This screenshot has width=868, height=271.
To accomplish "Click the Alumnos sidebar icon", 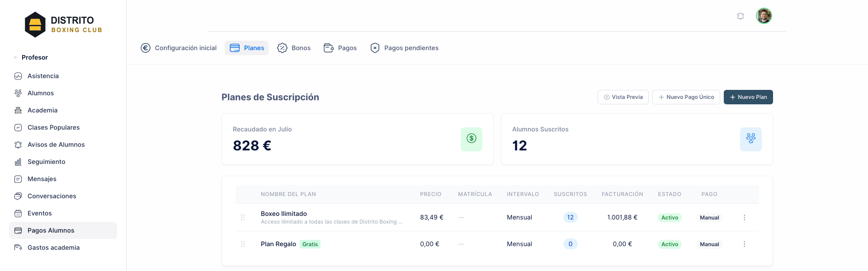I will 18,93.
